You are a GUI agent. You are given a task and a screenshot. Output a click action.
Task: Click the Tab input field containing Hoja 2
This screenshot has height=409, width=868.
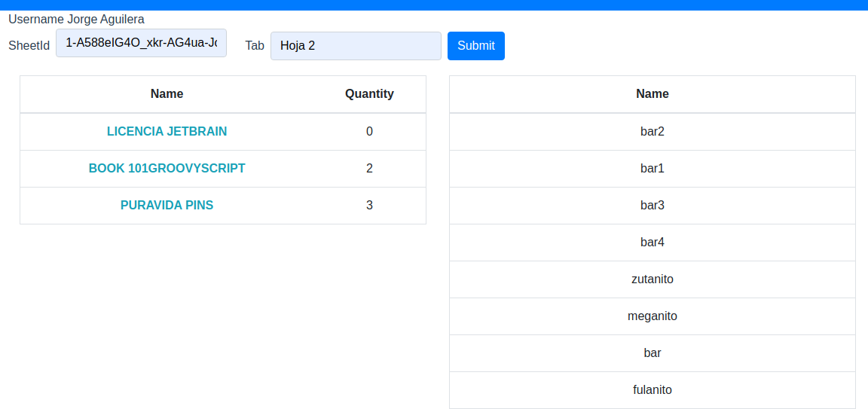(356, 46)
